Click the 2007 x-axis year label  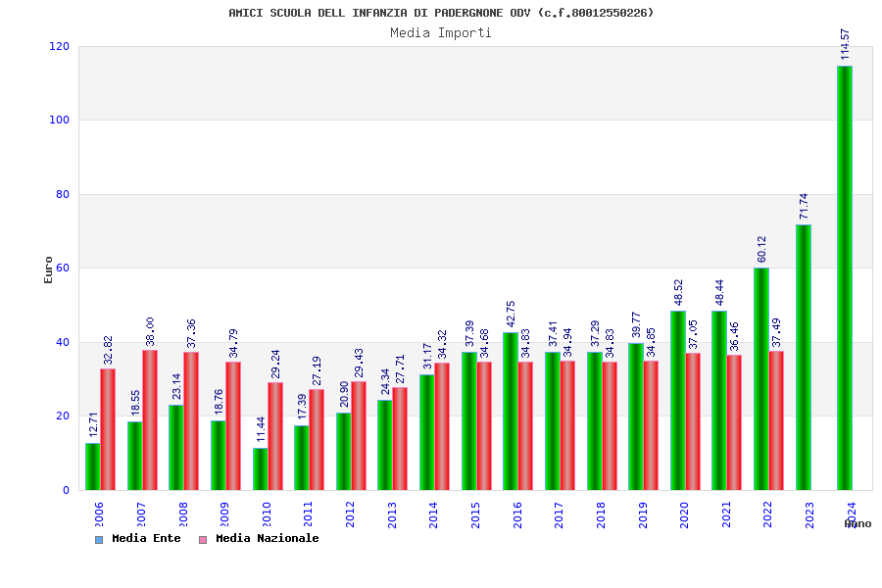click(x=141, y=514)
